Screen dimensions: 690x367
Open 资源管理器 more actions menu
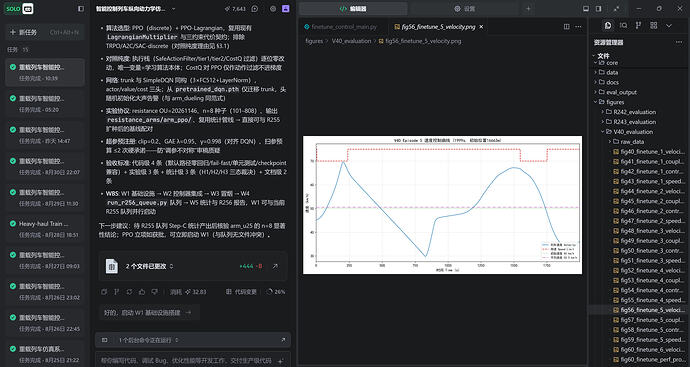(679, 43)
